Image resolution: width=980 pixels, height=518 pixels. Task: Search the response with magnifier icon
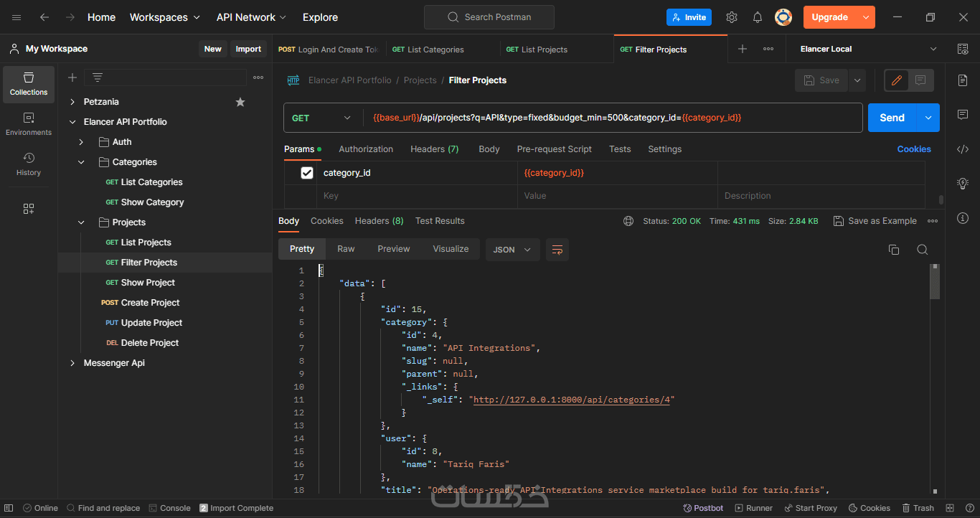[923, 250]
